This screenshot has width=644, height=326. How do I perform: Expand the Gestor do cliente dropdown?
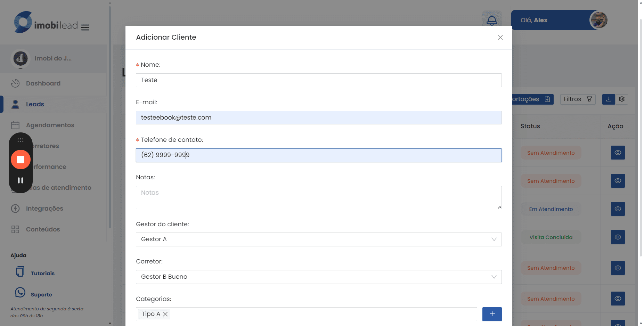pyautogui.click(x=319, y=239)
